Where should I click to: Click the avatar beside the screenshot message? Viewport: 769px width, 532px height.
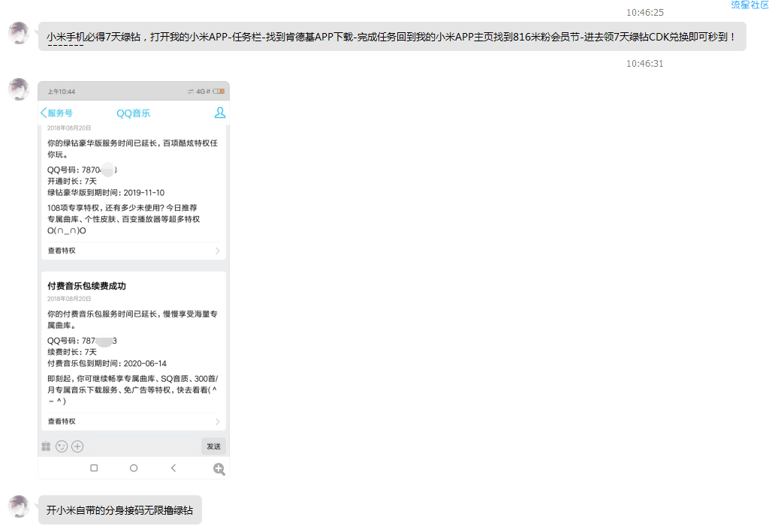click(19, 89)
